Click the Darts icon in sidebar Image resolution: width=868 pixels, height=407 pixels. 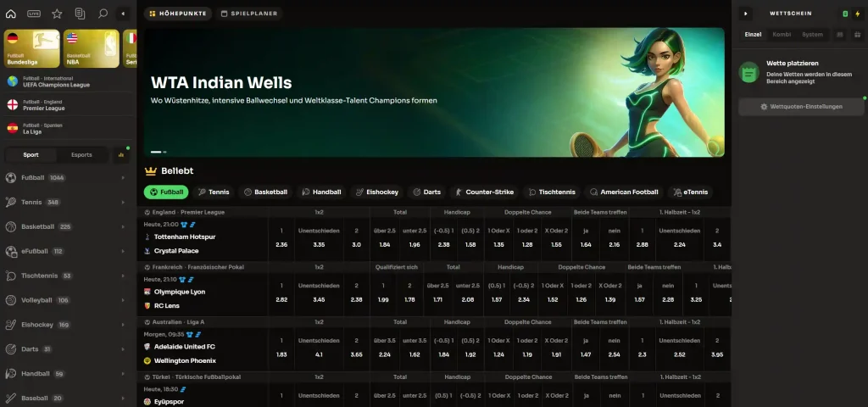(10, 348)
